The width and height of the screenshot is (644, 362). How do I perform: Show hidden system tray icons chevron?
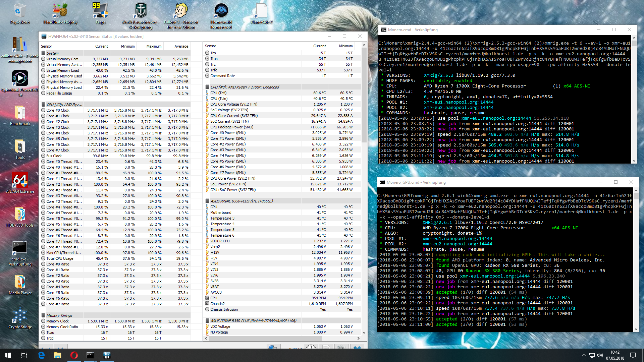pyautogui.click(x=584, y=355)
